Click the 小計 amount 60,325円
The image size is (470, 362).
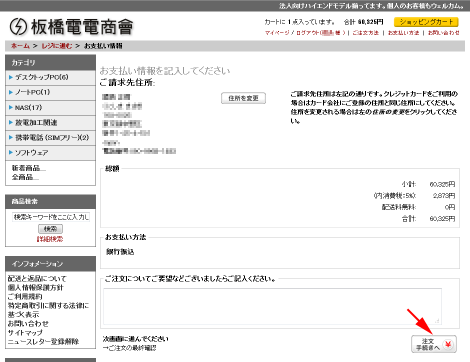pos(442,184)
